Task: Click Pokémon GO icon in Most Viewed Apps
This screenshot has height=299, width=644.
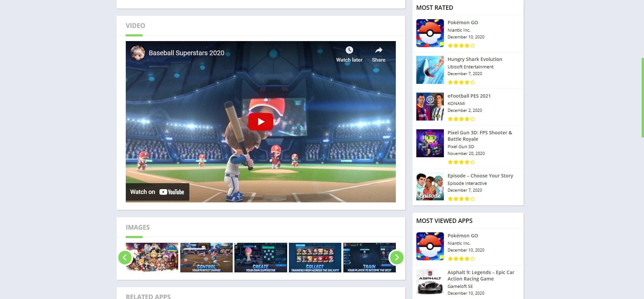Action: tap(430, 246)
